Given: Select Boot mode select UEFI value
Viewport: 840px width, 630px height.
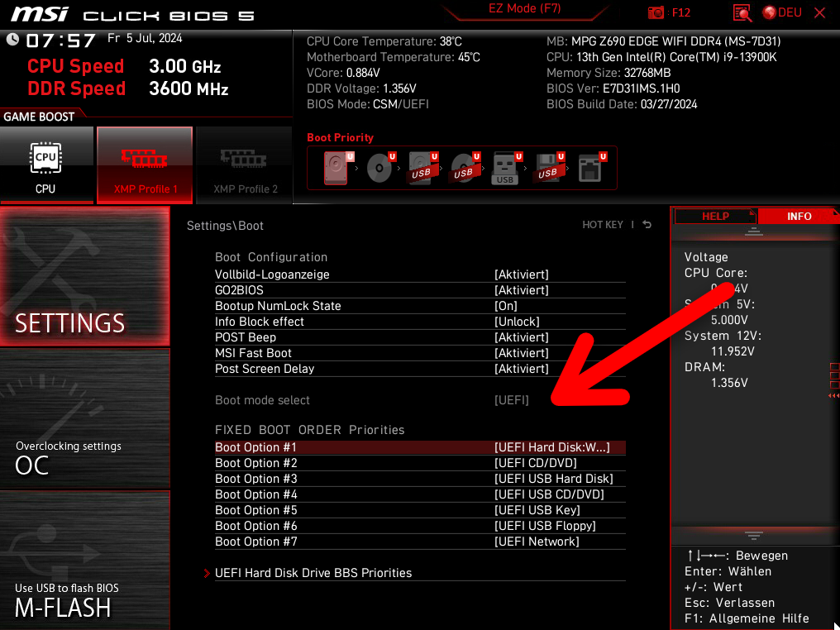Looking at the screenshot, I should 511,400.
